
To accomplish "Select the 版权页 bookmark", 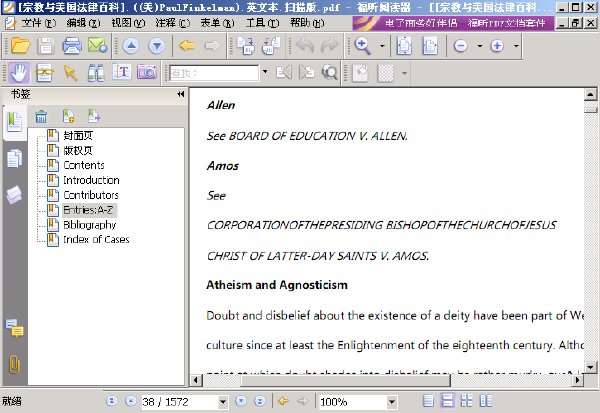I will [78, 150].
